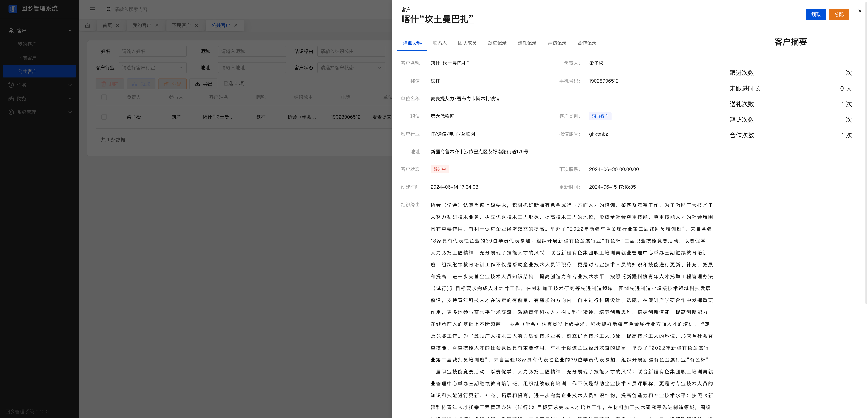Click the orange 分配 button
This screenshot has height=418, width=868.
pos(839,14)
